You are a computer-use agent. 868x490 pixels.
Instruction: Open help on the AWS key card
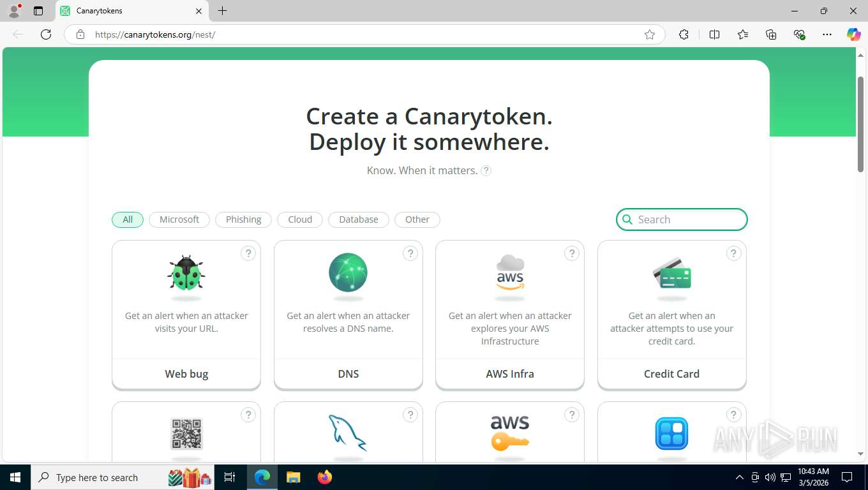click(x=572, y=415)
